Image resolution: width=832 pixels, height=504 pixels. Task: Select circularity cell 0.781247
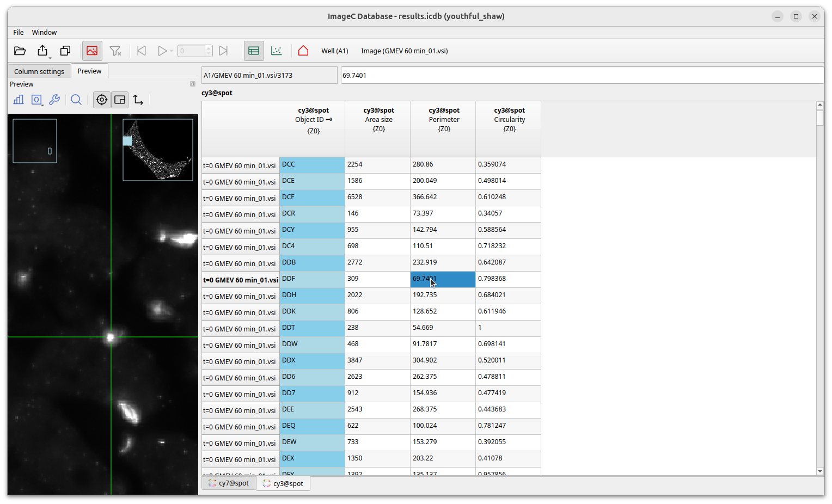click(x=508, y=426)
